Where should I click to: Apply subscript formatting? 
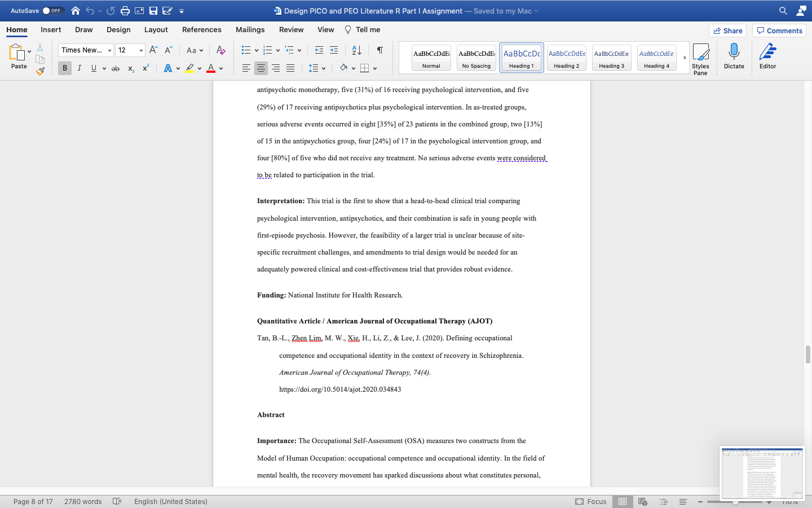click(131, 68)
